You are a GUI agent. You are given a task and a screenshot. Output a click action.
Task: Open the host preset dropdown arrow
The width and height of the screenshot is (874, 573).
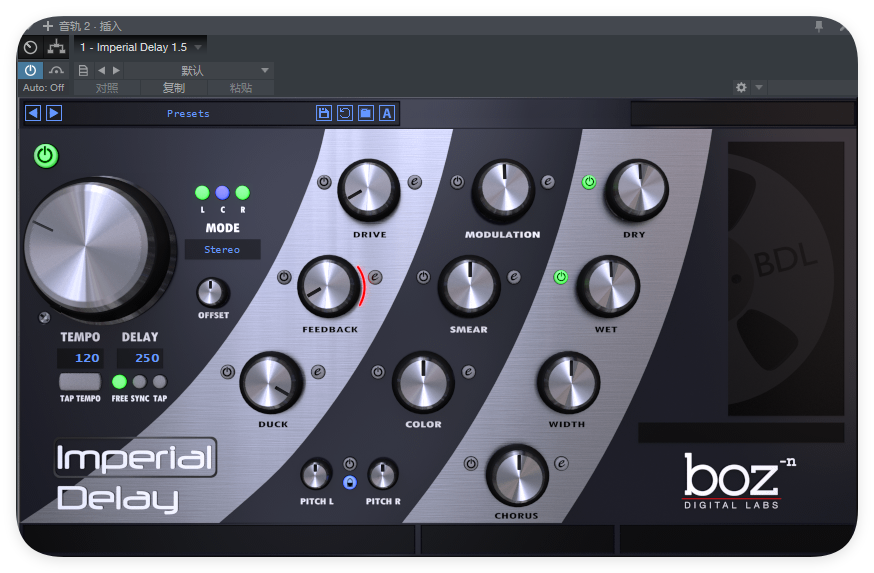coord(265,70)
